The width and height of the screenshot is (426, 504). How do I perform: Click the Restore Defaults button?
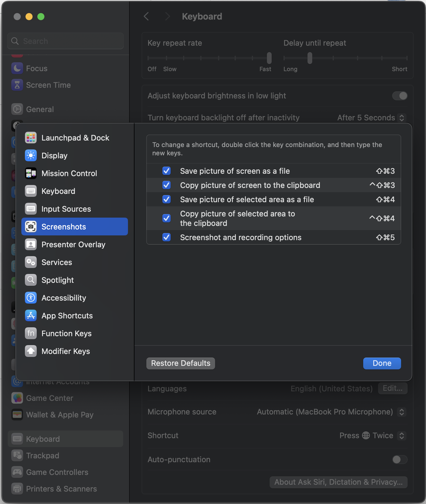(x=181, y=363)
